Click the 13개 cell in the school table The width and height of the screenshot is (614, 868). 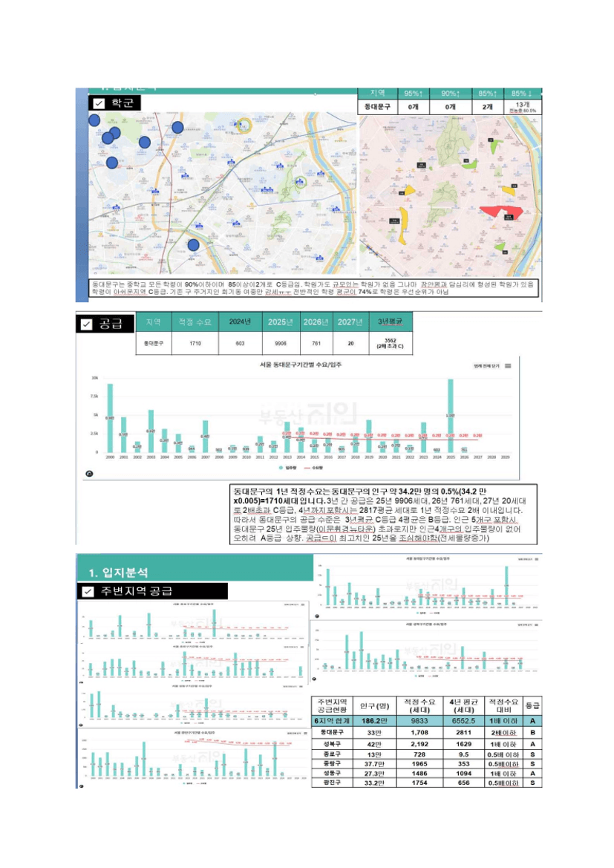[523, 107]
